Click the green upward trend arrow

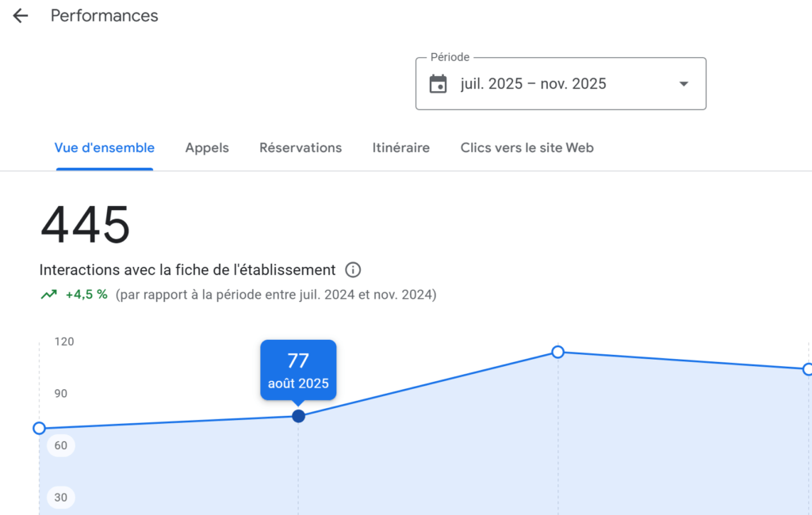tap(48, 294)
